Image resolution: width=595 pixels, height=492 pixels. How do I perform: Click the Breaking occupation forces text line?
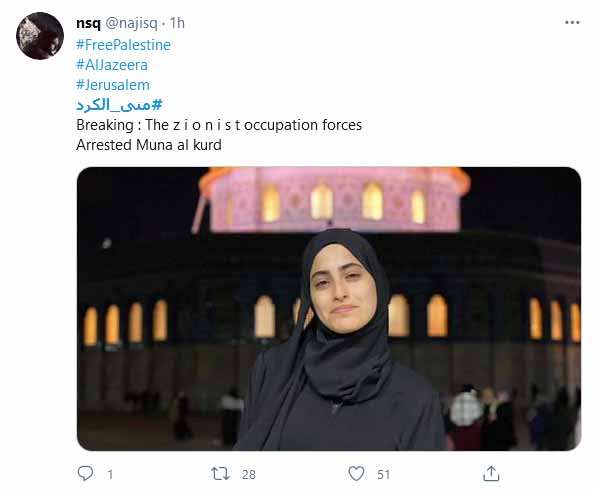click(219, 125)
